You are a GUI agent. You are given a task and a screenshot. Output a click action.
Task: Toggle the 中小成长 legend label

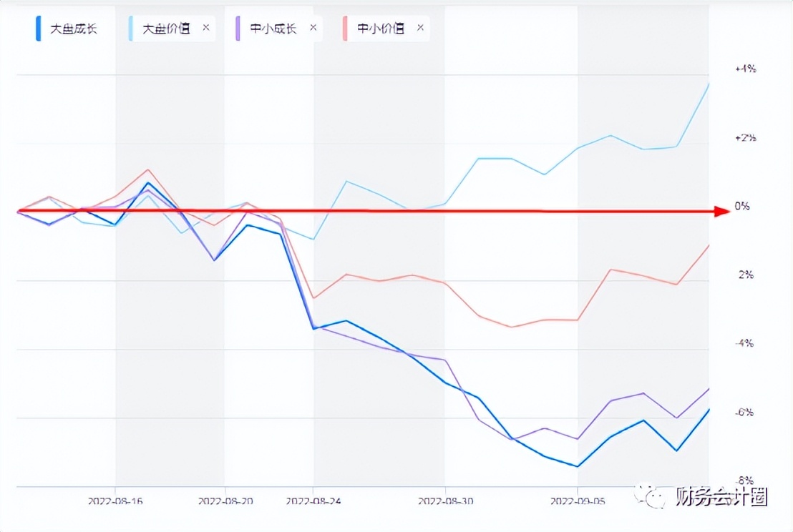point(273,29)
